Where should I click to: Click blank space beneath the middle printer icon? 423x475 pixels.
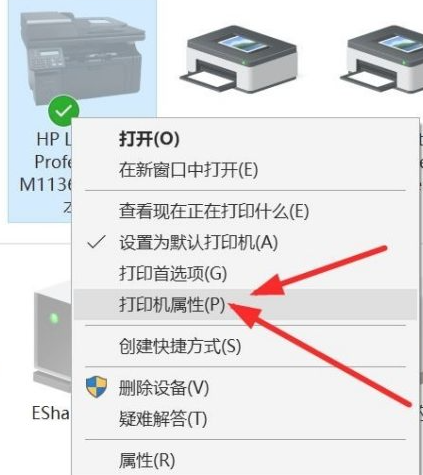pos(239,107)
